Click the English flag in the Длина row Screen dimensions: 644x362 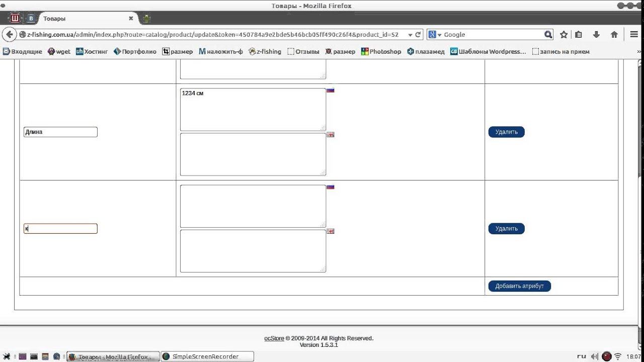331,135
